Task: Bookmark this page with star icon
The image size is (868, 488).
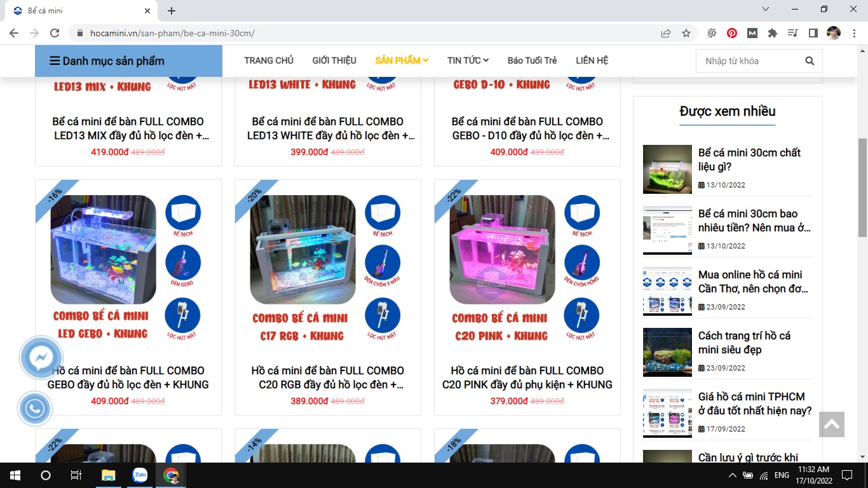Action: click(686, 33)
